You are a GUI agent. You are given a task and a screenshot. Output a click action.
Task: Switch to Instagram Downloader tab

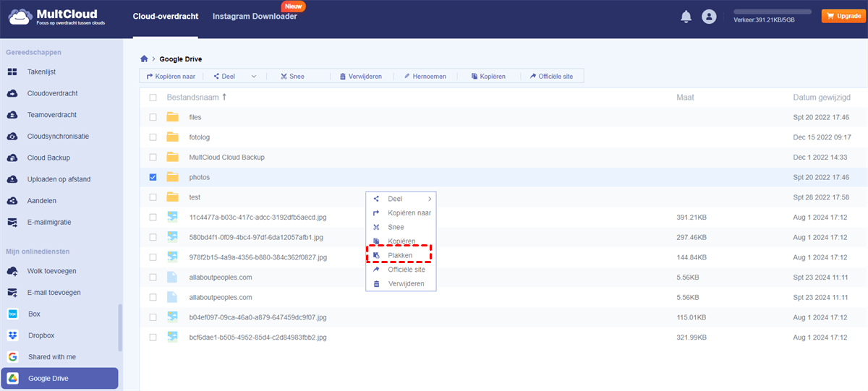click(x=255, y=16)
